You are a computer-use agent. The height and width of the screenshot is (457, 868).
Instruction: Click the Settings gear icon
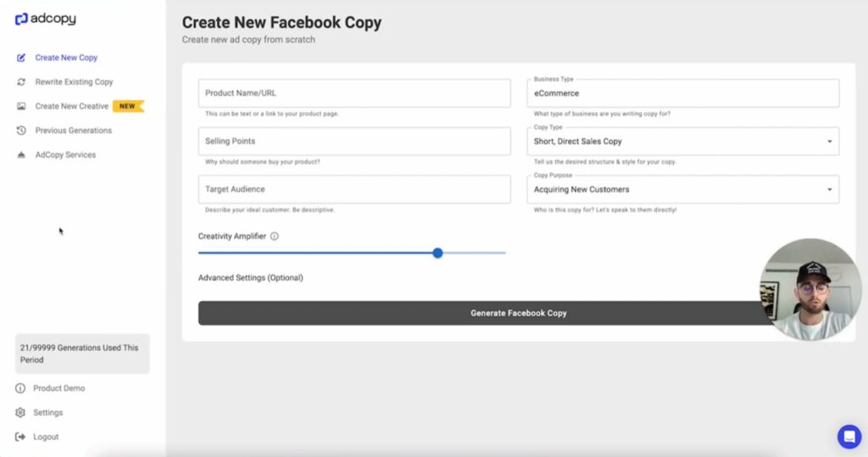pyautogui.click(x=20, y=413)
